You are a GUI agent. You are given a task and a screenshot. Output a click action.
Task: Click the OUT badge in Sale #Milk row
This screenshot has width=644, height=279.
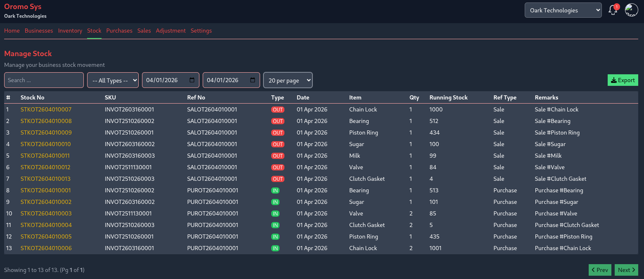click(x=278, y=156)
